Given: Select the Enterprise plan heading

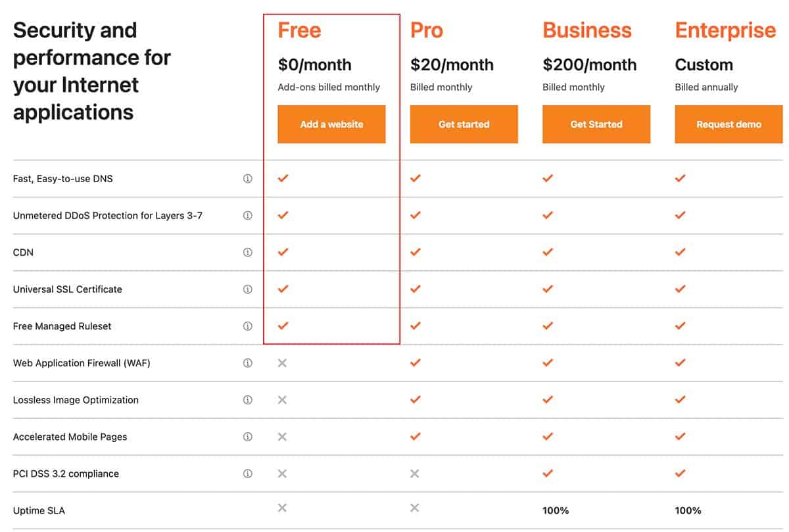Looking at the screenshot, I should coord(726,30).
